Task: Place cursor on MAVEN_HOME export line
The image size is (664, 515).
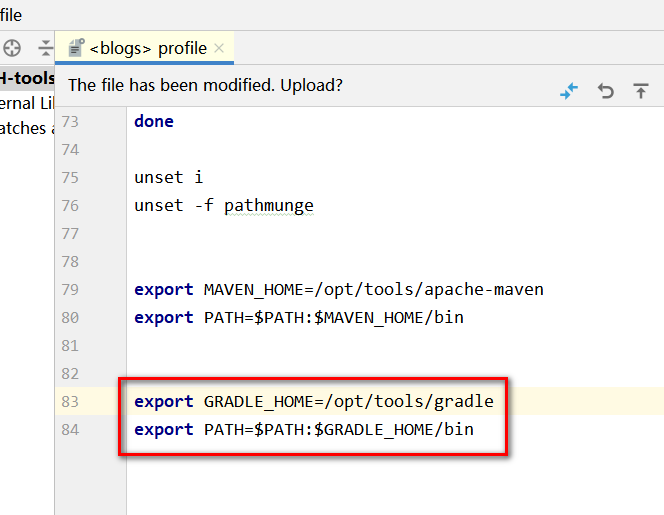Action: (x=339, y=289)
